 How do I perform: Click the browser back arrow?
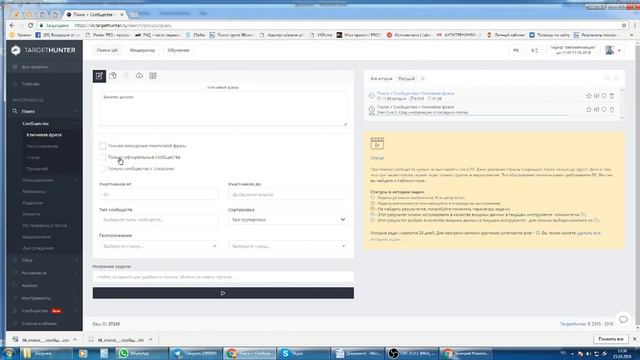coord(12,25)
